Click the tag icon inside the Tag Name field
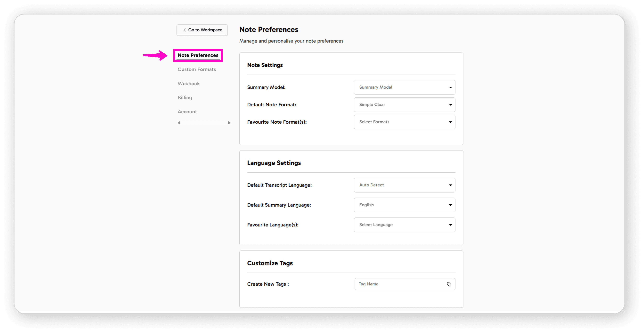 (449, 284)
